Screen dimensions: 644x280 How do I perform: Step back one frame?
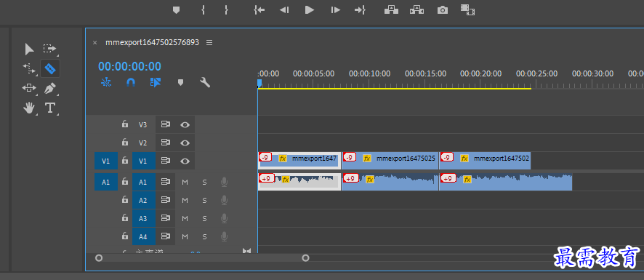click(x=284, y=10)
